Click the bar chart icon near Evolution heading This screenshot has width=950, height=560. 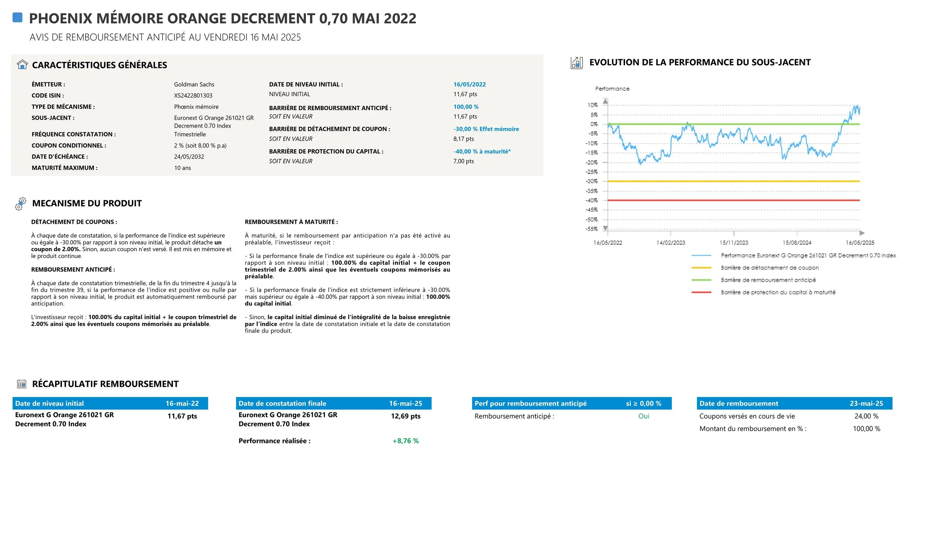576,63
